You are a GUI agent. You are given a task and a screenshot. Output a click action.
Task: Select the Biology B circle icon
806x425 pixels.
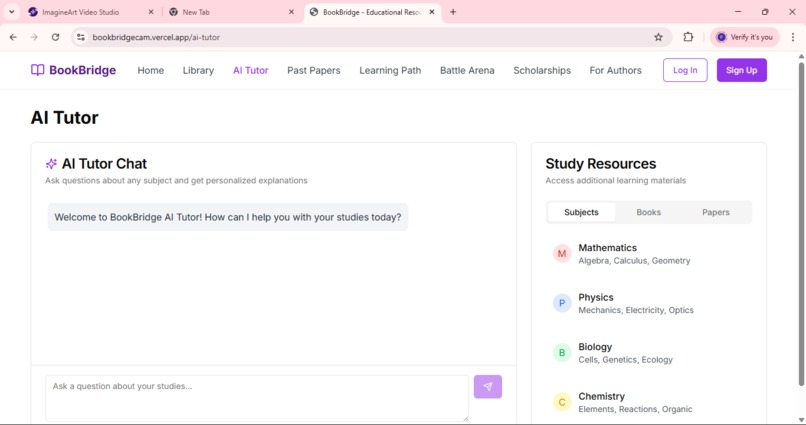tap(562, 353)
